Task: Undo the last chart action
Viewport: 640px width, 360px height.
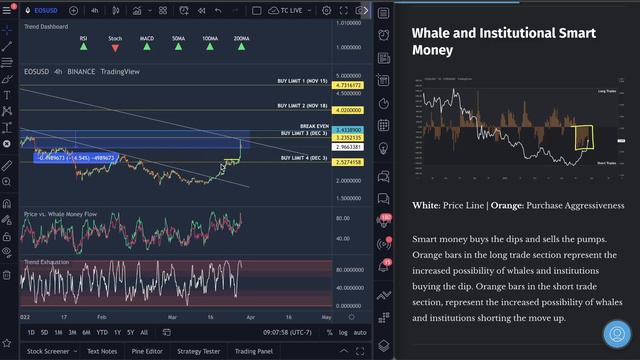Action: coord(218,11)
